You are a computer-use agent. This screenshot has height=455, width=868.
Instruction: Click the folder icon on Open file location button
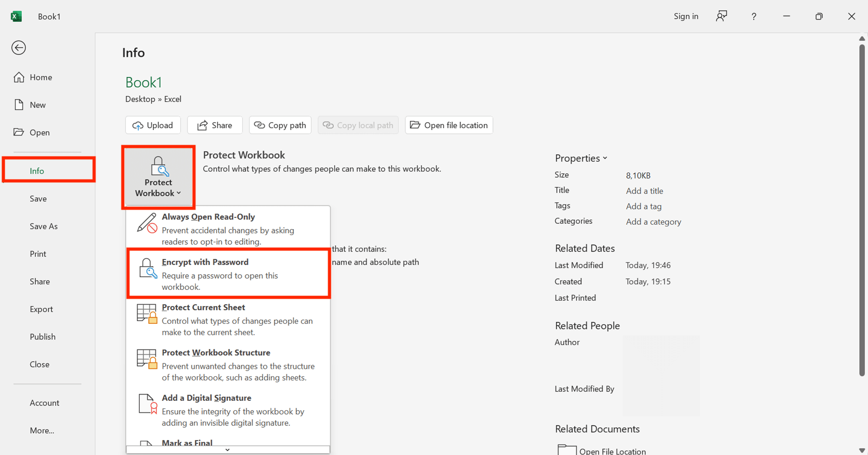[415, 125]
